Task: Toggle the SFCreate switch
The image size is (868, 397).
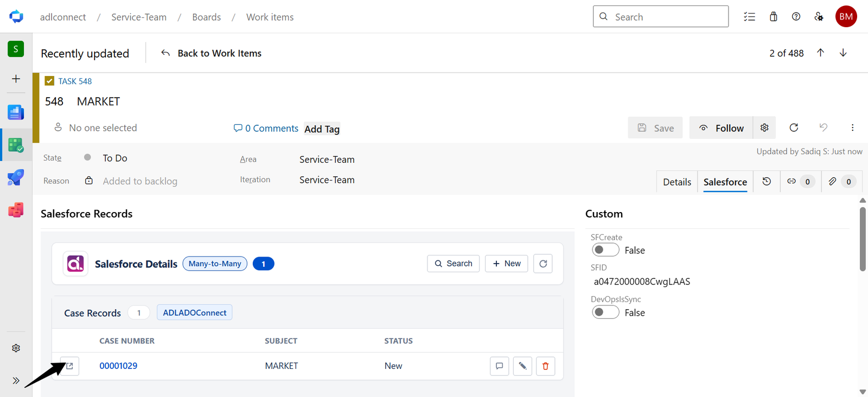Action: 605,250
